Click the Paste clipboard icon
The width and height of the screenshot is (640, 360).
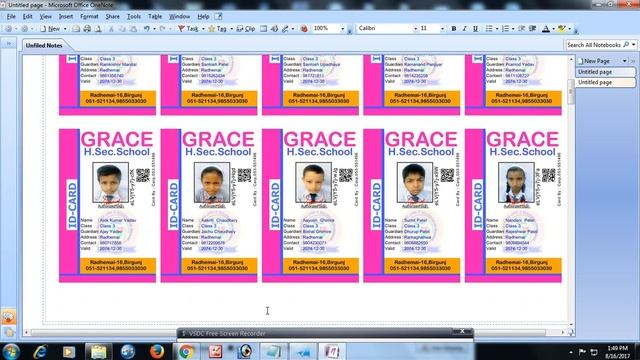click(133, 29)
